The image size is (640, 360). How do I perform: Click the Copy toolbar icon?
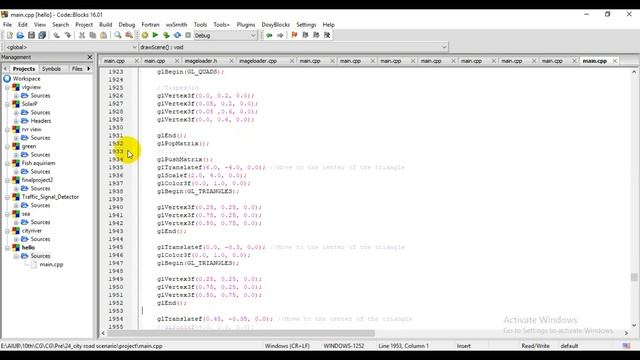pyautogui.click(x=93, y=36)
